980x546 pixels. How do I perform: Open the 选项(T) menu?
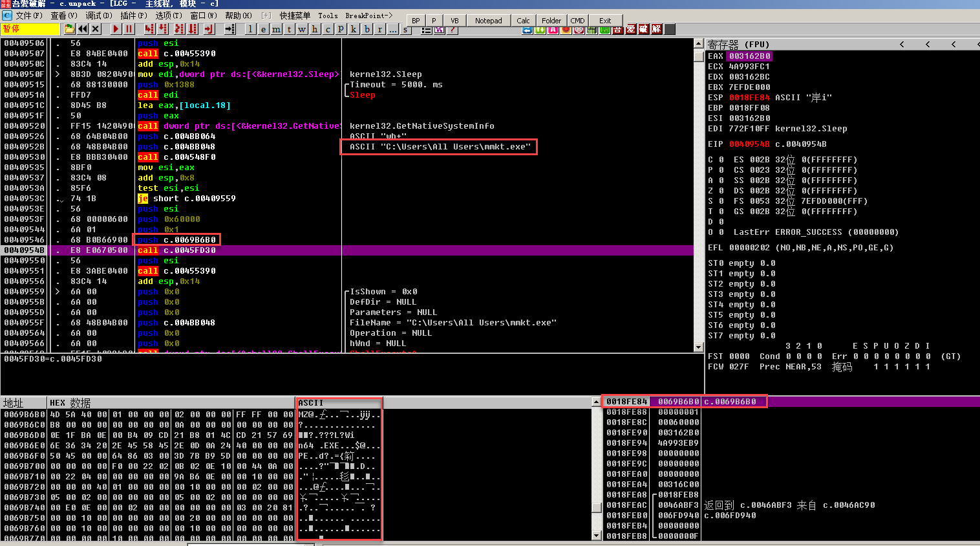click(168, 16)
